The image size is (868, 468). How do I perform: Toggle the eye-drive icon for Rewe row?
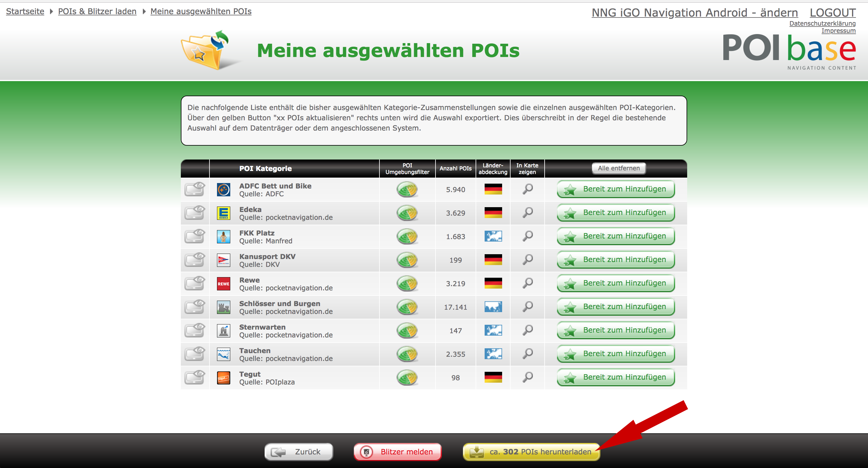point(195,283)
